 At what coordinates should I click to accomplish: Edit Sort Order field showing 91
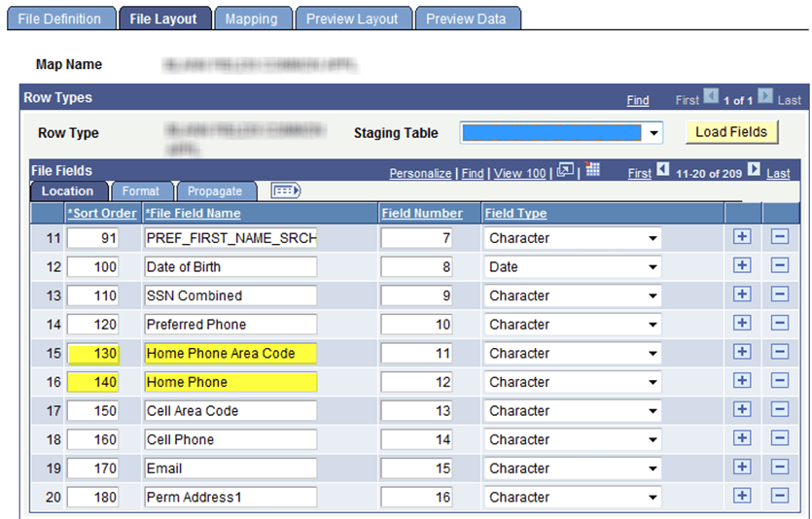click(92, 238)
